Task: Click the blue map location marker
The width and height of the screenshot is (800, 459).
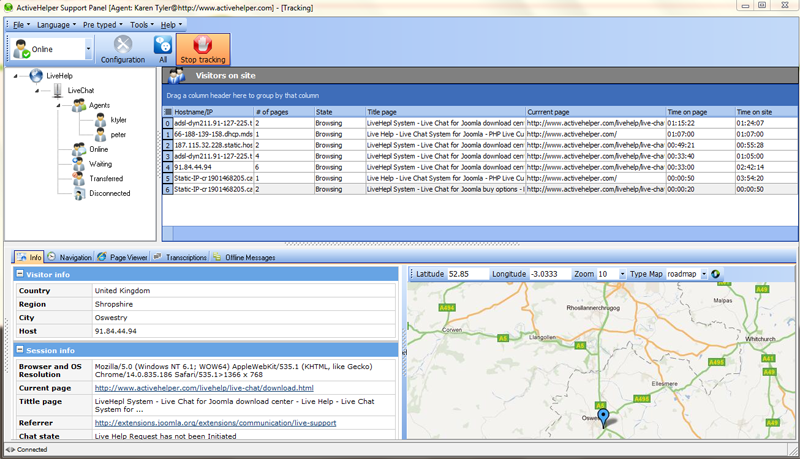Action: [603, 418]
